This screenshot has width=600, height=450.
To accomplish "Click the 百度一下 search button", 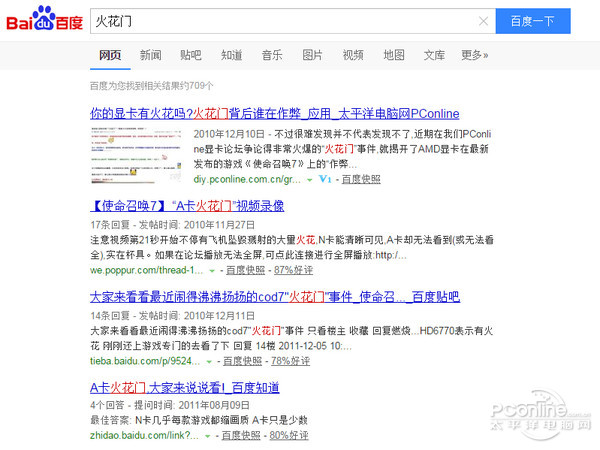I will click(533, 21).
